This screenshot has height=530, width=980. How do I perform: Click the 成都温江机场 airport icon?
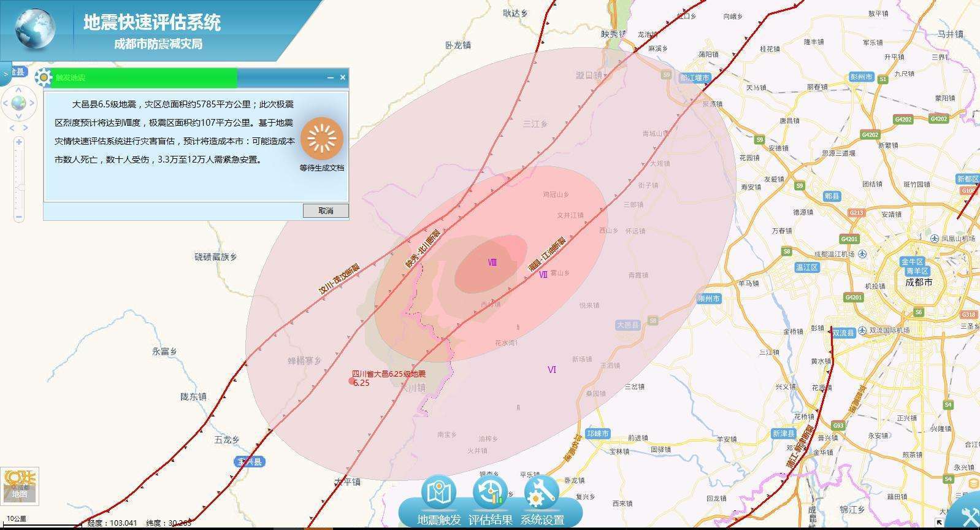click(x=863, y=254)
